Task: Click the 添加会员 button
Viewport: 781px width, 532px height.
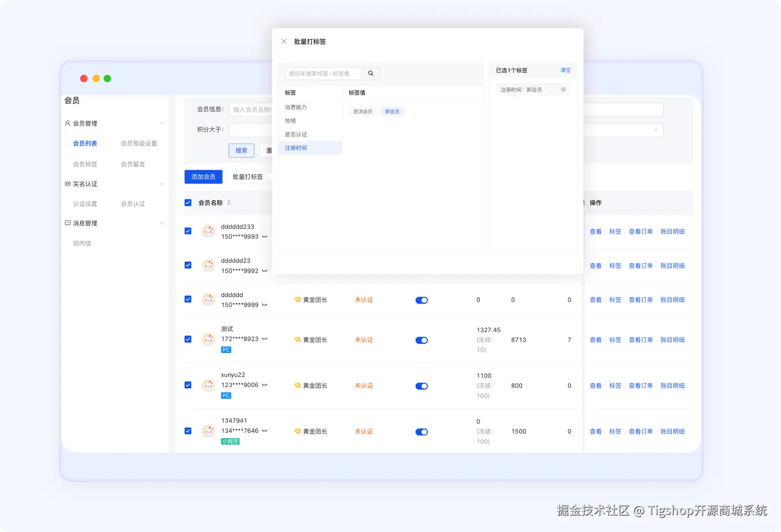Action: pyautogui.click(x=204, y=177)
